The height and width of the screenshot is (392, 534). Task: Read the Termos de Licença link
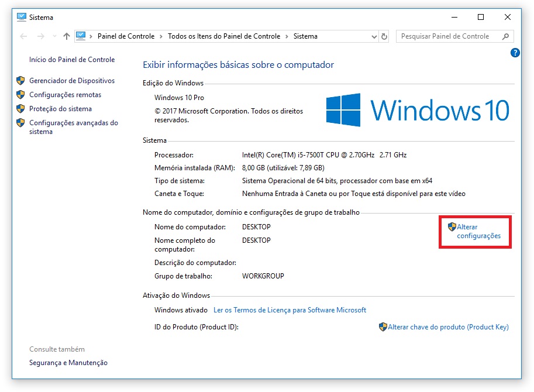pyautogui.click(x=290, y=310)
